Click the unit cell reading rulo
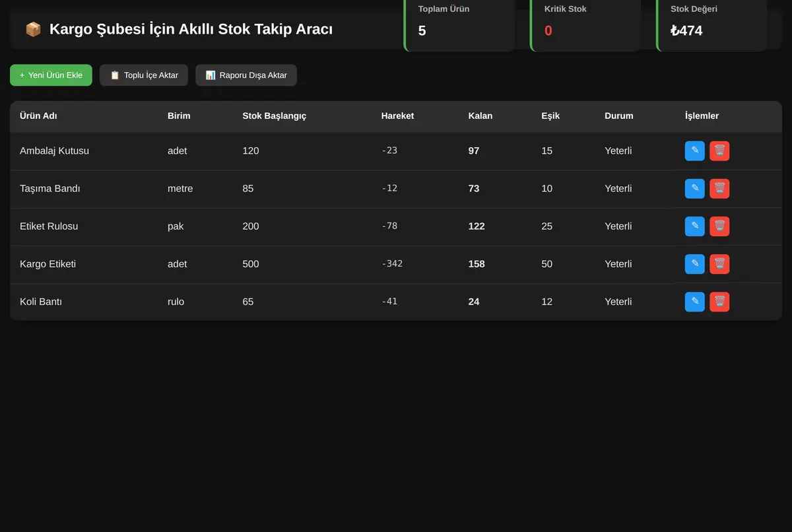The width and height of the screenshot is (792, 532). click(176, 302)
